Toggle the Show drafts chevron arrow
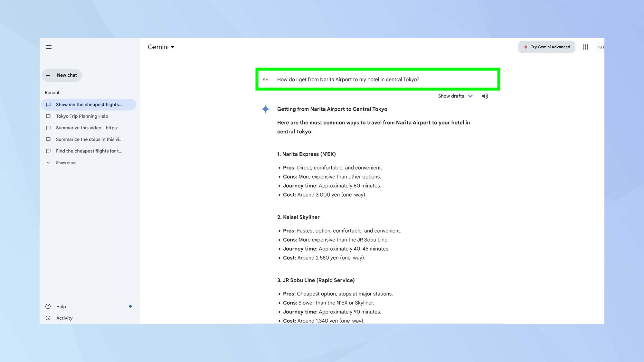This screenshot has height=362, width=644. click(471, 96)
